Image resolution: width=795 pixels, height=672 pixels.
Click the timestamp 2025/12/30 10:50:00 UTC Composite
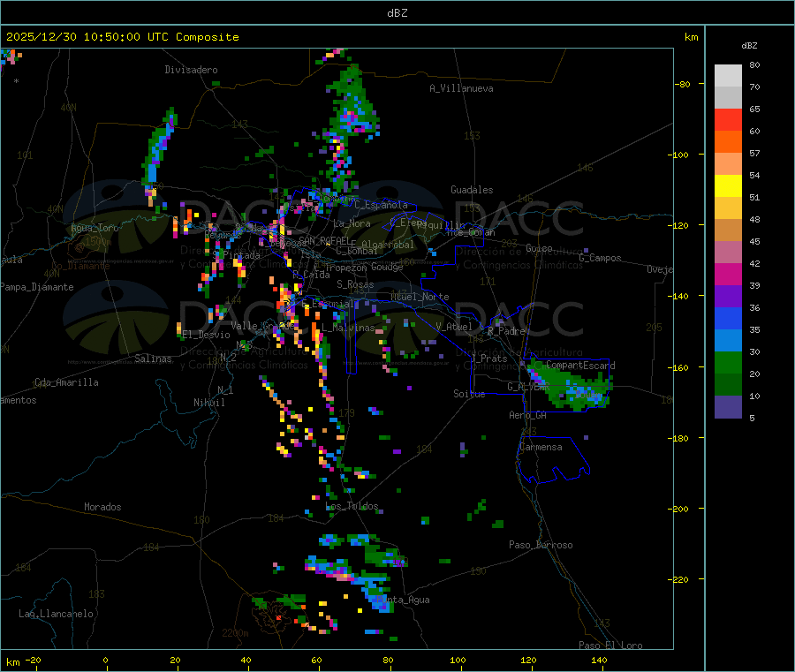(x=122, y=37)
